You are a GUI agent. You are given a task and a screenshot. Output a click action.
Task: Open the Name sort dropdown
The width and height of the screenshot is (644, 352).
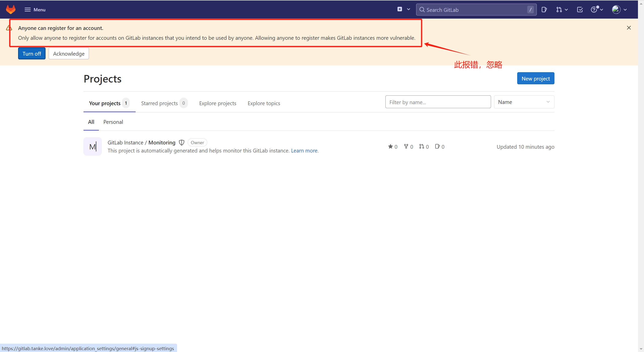click(x=524, y=102)
